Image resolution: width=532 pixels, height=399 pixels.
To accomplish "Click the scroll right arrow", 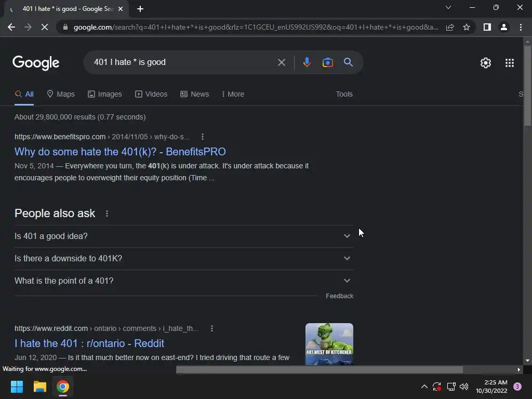I will (x=518, y=369).
